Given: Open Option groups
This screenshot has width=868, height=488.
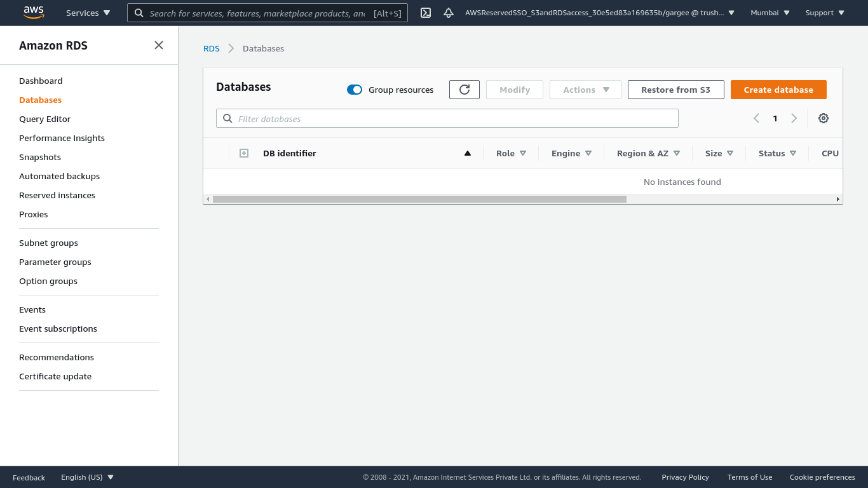Looking at the screenshot, I should coord(48,281).
